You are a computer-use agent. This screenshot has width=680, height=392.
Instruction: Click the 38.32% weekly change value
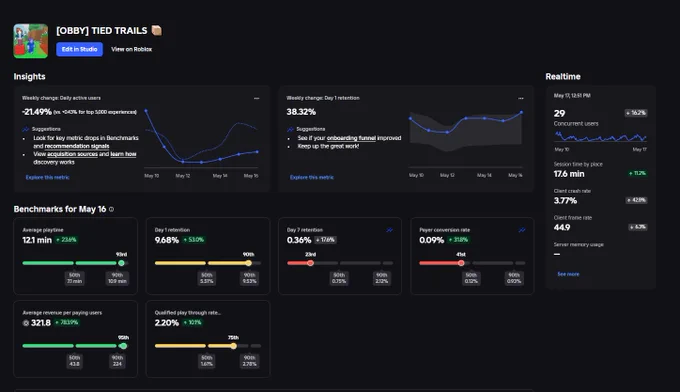301,112
